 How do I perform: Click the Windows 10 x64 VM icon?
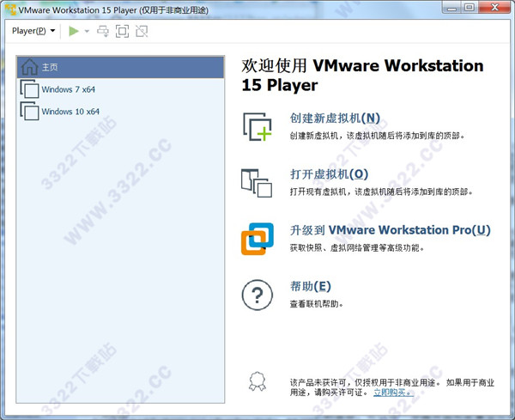pos(29,111)
